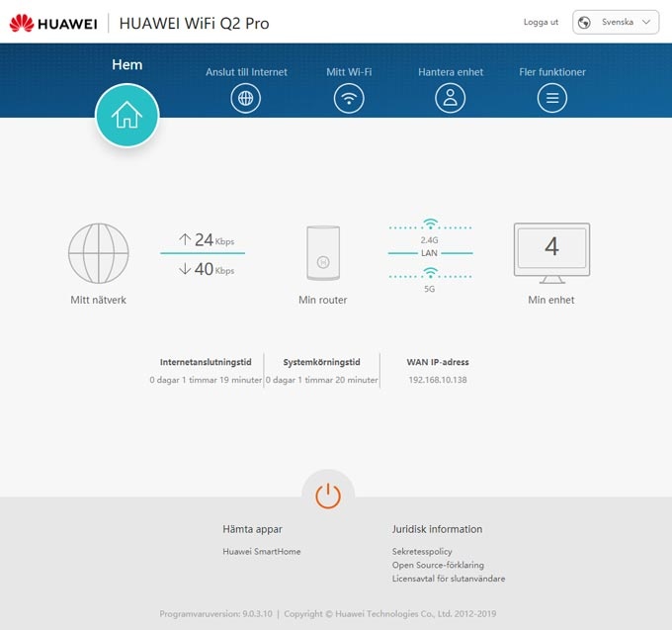Image resolution: width=672 pixels, height=630 pixels.
Task: Click the Hämta appar heading
Action: click(252, 529)
